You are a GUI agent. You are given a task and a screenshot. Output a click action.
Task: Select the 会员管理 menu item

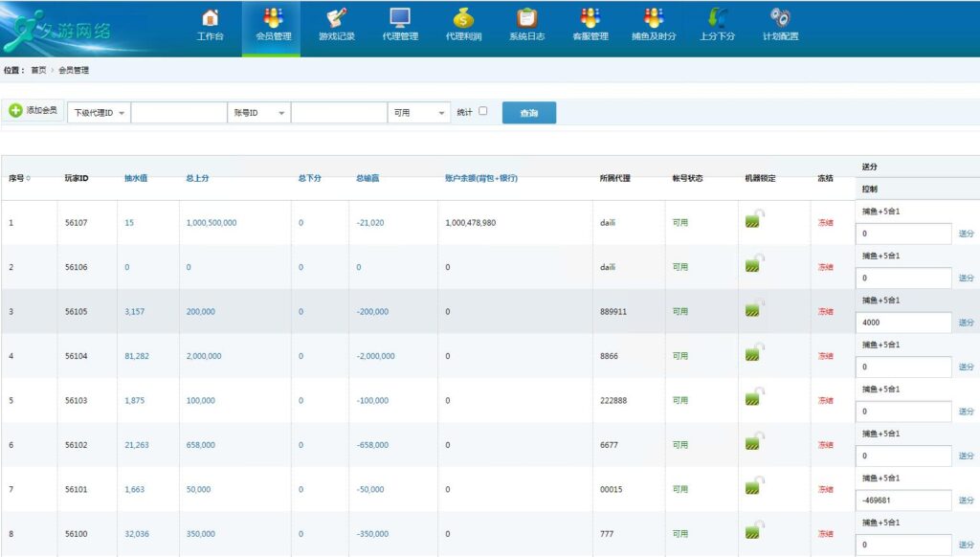click(273, 26)
